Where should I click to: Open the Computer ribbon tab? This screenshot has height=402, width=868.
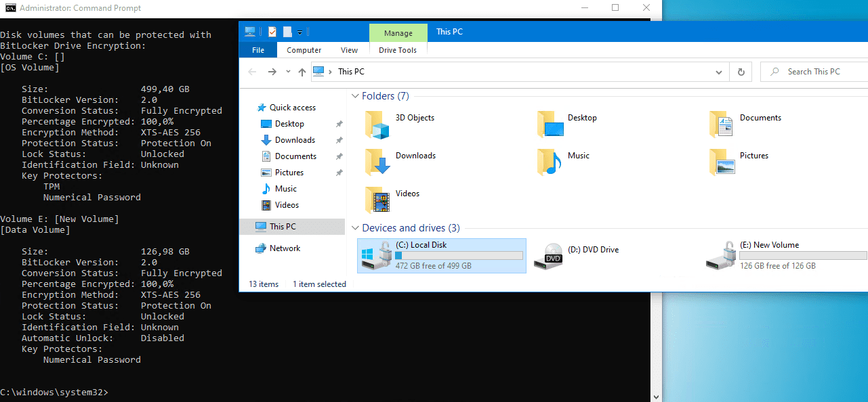304,50
